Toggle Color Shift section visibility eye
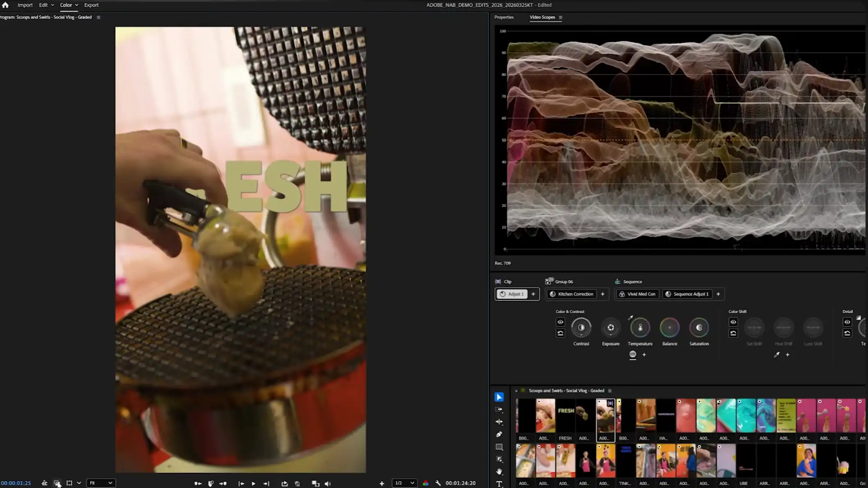868x488 pixels. click(733, 322)
